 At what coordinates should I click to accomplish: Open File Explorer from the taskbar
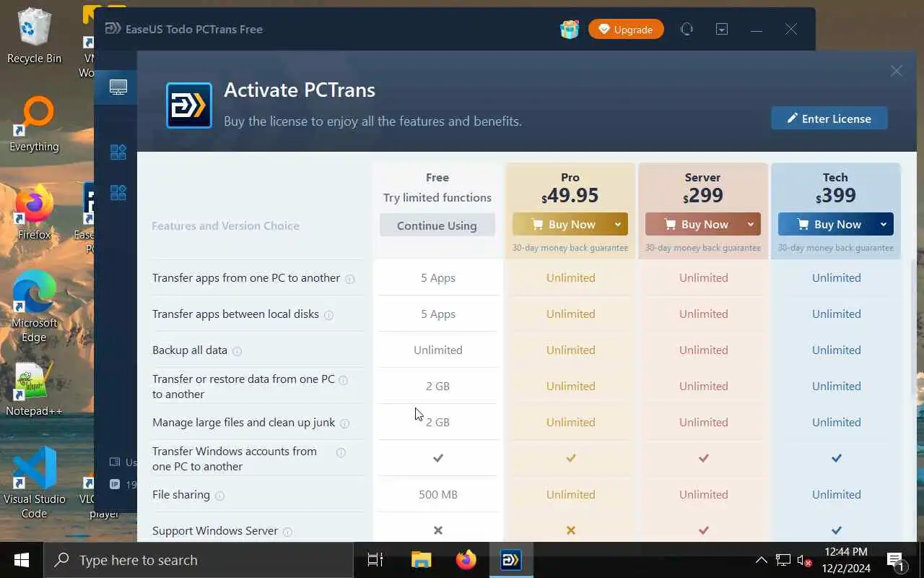coord(421,560)
